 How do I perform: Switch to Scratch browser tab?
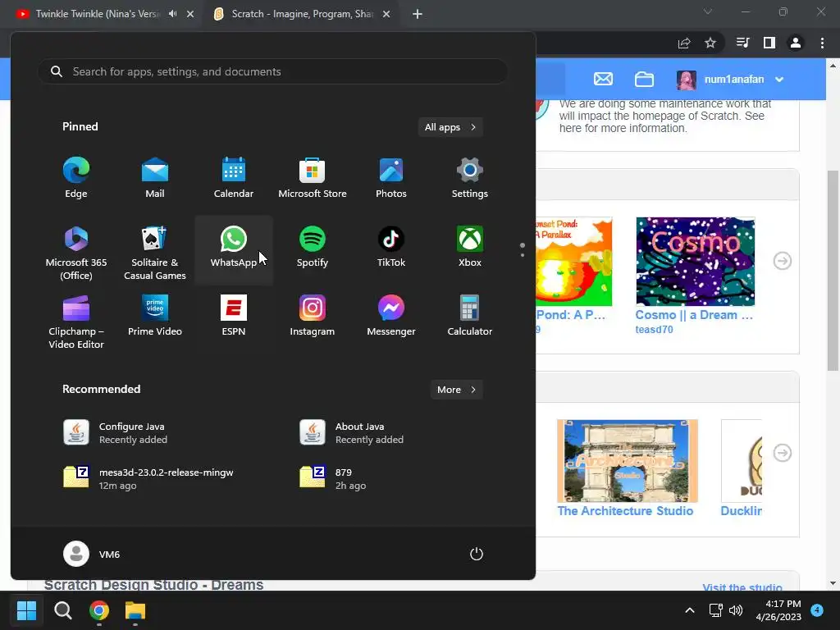click(x=302, y=14)
